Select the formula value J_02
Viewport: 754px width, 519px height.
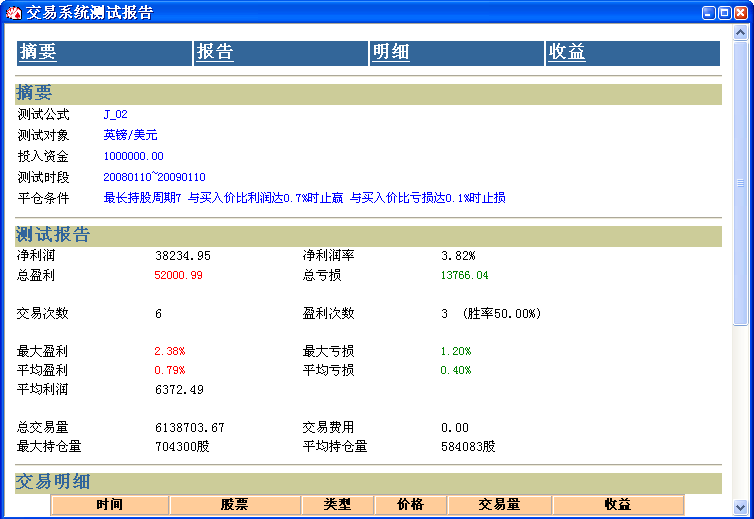coord(115,114)
